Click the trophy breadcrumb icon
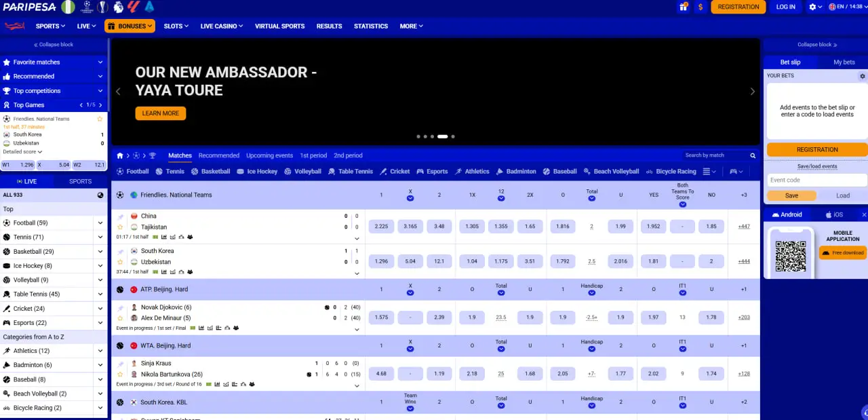Screen dimensions: 868x420 [153, 155]
